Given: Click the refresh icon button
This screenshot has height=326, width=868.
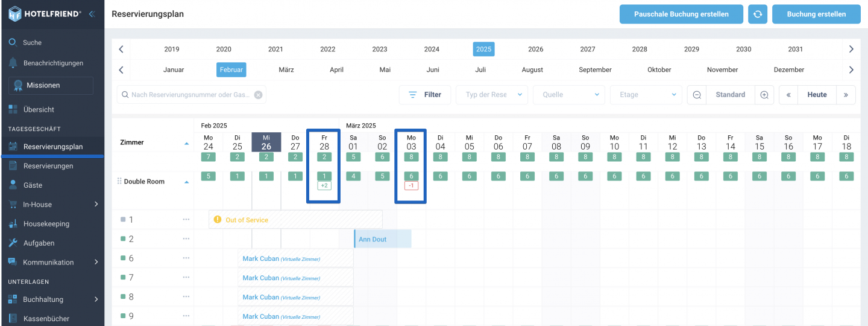Looking at the screenshot, I should 758,14.
